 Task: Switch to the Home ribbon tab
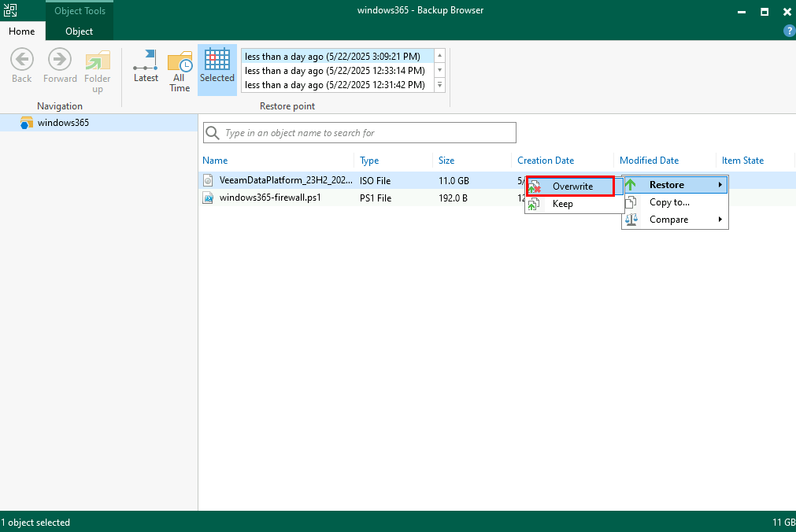pos(22,31)
